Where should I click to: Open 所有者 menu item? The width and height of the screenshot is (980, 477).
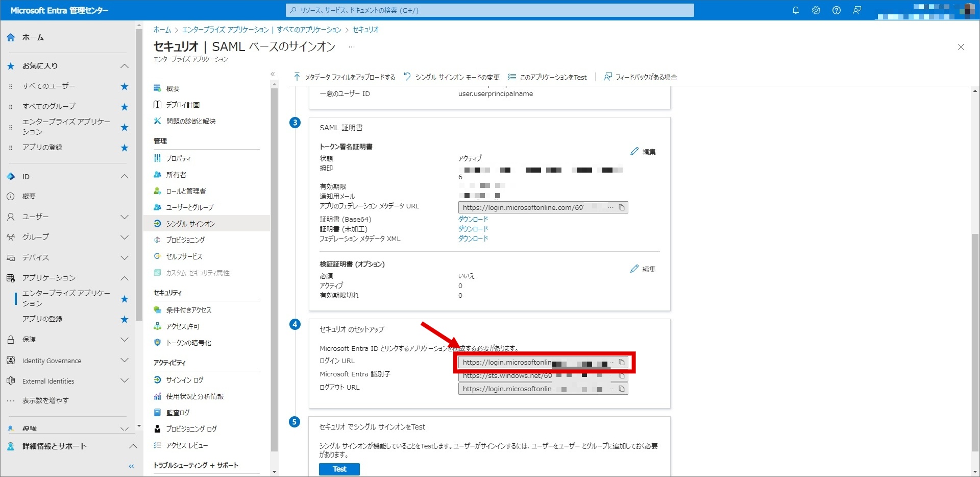(x=176, y=175)
